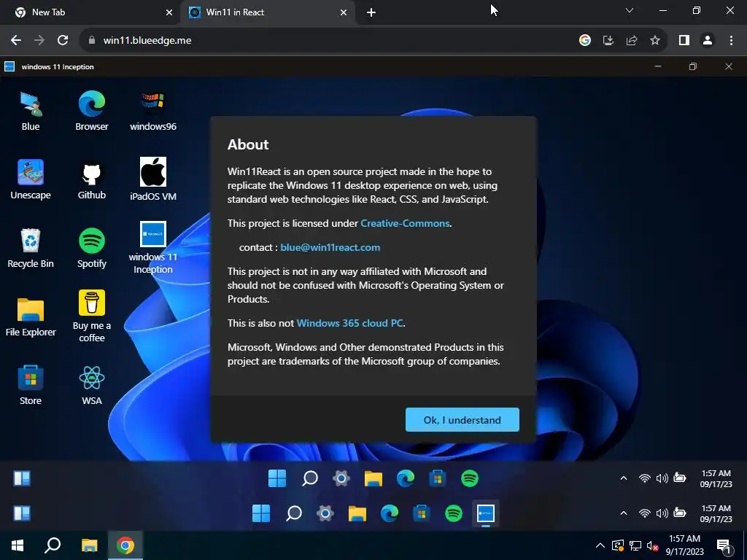
Task: Open the Github desktop shortcut
Action: coord(91,179)
